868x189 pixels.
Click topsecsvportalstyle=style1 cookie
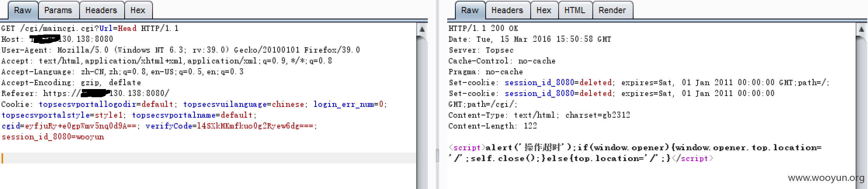click(63, 115)
